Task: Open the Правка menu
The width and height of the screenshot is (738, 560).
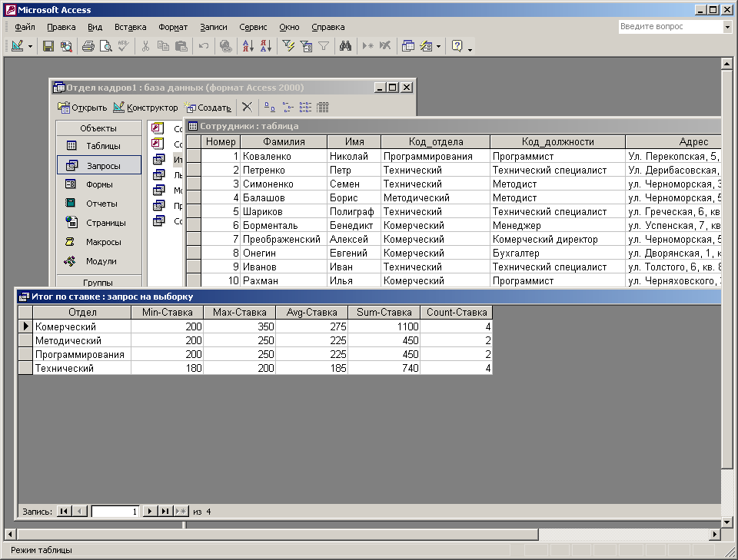Action: [x=61, y=28]
